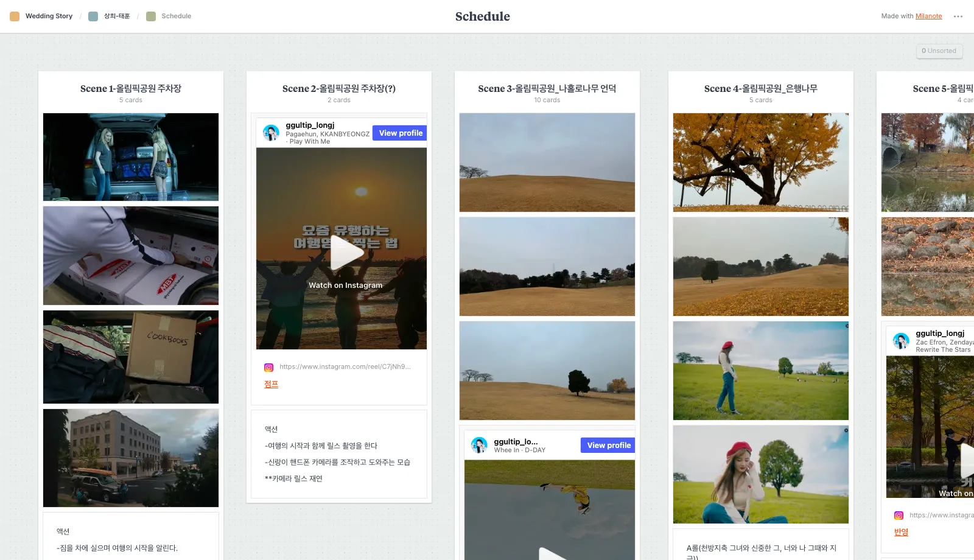Click View profile in Scene 3 embed
The height and width of the screenshot is (560, 974).
(x=608, y=445)
